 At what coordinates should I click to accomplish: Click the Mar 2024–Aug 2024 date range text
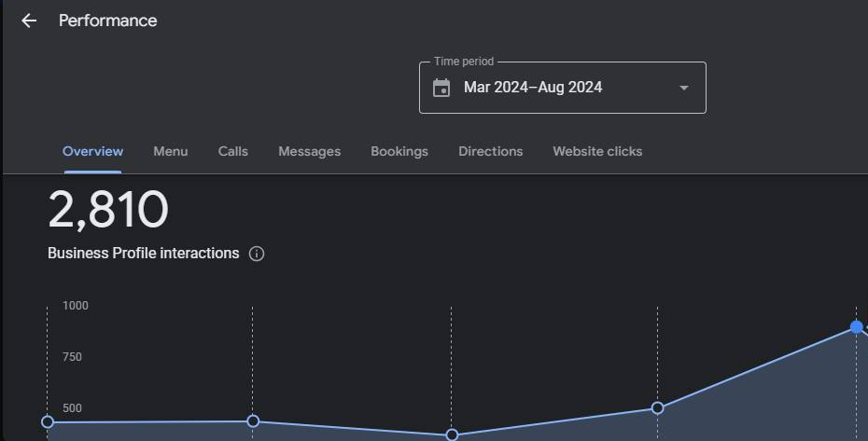click(x=533, y=88)
